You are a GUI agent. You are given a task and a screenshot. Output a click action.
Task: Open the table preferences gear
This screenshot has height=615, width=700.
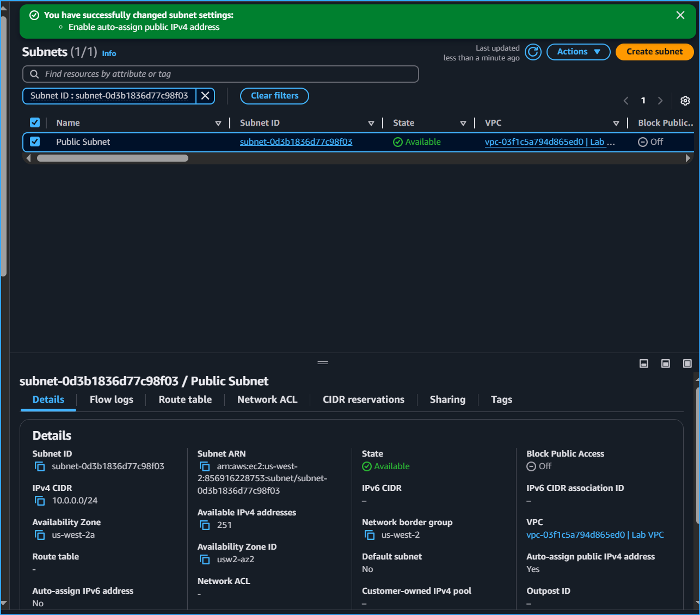pyautogui.click(x=685, y=101)
